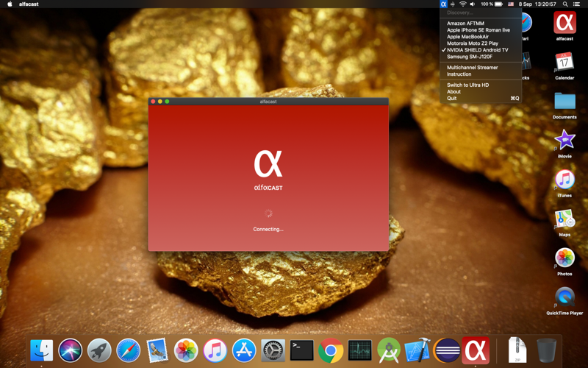Open the Apple menu

(10, 4)
